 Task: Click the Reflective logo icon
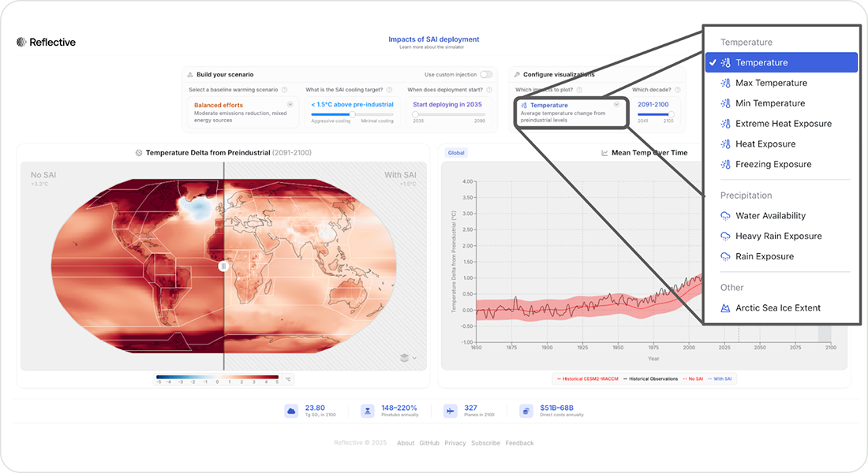(x=21, y=42)
